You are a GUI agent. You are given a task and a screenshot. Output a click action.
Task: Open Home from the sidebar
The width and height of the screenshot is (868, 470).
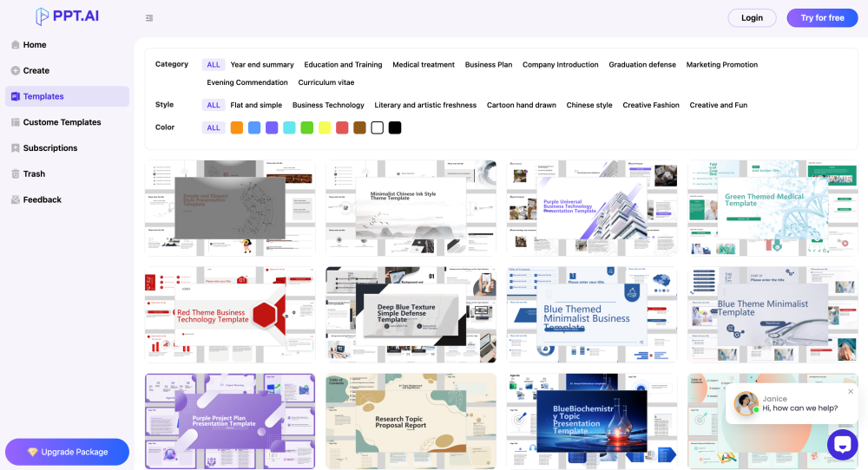(x=35, y=45)
